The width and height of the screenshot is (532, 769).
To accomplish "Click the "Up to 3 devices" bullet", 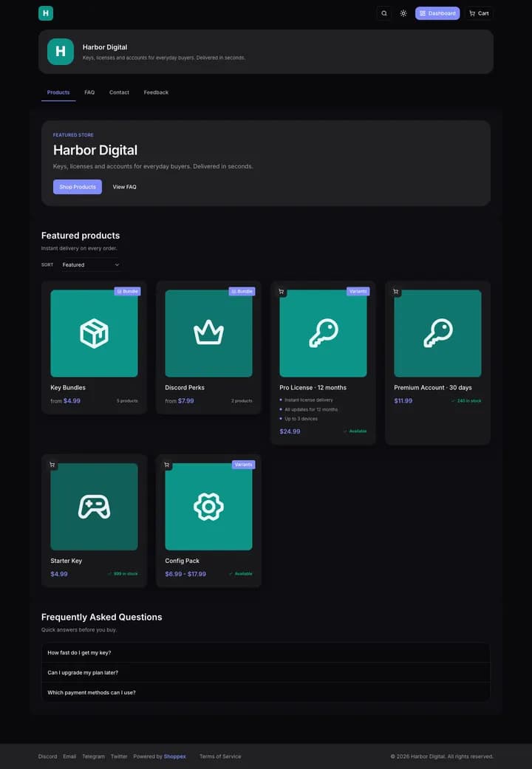I will 301,419.
